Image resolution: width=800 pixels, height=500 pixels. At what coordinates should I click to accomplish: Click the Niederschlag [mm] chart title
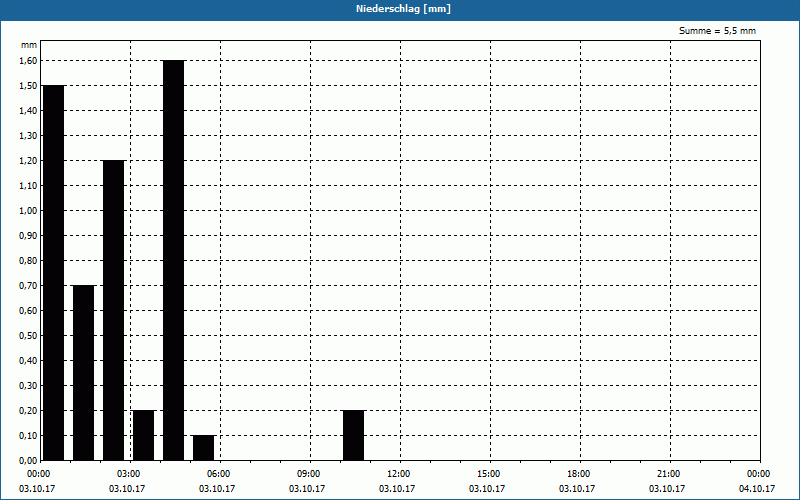click(403, 9)
